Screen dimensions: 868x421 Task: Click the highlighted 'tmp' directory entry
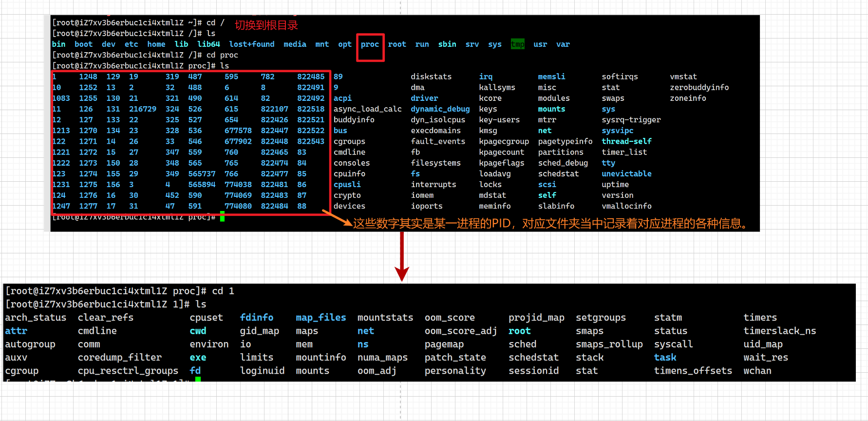[x=517, y=44]
